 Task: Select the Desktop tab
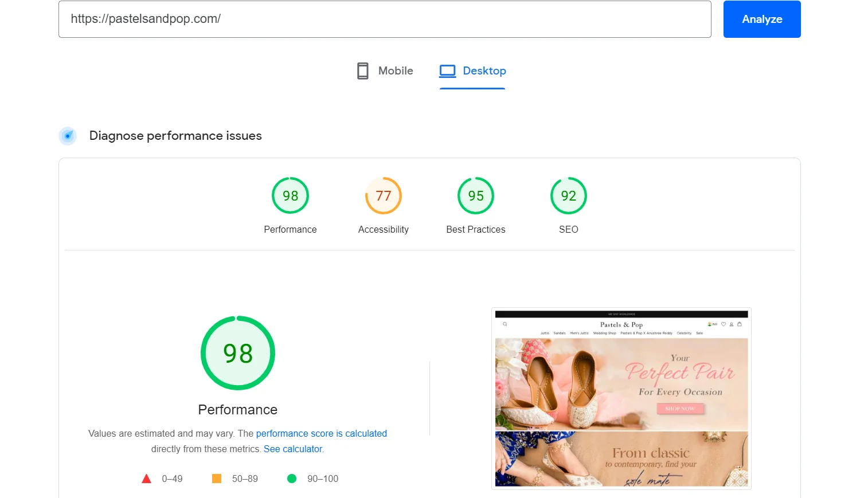pos(472,71)
